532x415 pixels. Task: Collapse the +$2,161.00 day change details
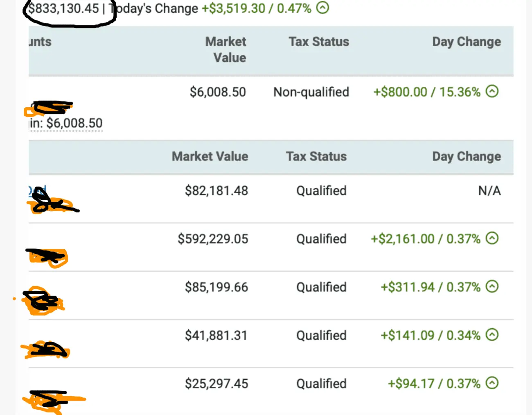click(492, 239)
